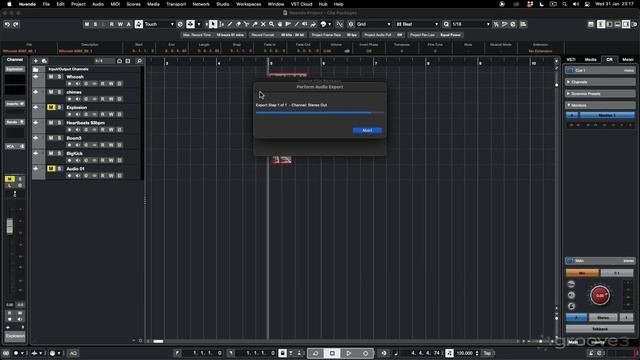Collapse the Monitors section in Control Room
This screenshot has height=360, width=640.
600,105
